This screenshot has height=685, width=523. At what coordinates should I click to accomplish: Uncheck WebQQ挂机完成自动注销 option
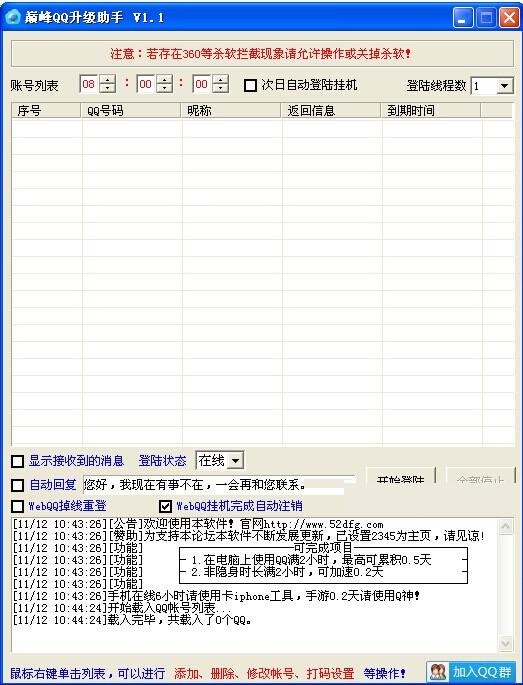point(165,506)
